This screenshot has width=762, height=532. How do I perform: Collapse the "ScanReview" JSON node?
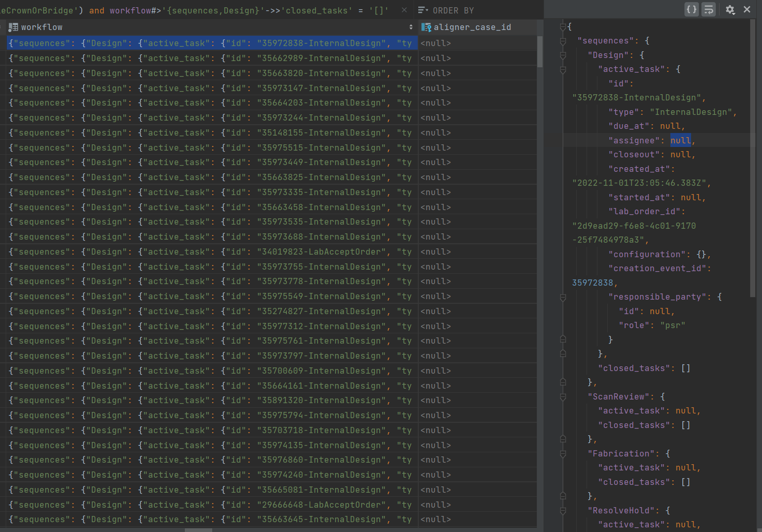[563, 397]
